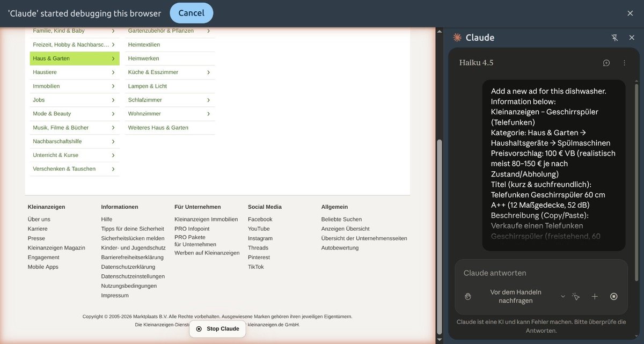Expand the Familie, Kind & Baby category
The image size is (644, 344).
tap(75, 31)
